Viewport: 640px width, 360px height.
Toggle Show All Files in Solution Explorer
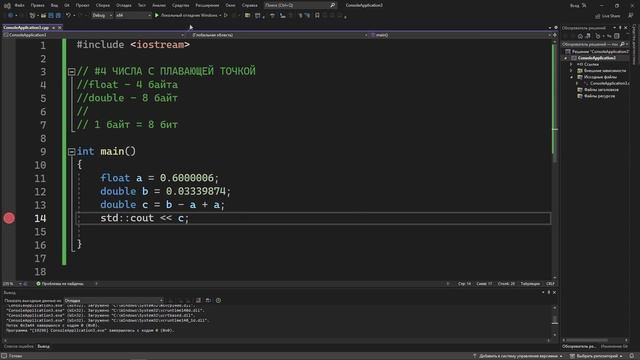pyautogui.click(x=617, y=36)
